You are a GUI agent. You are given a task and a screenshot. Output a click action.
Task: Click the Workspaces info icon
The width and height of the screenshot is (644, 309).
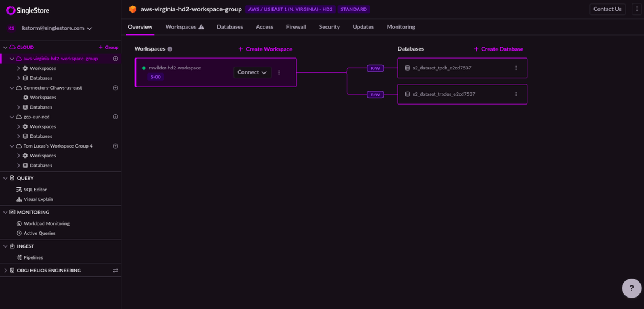tap(170, 49)
